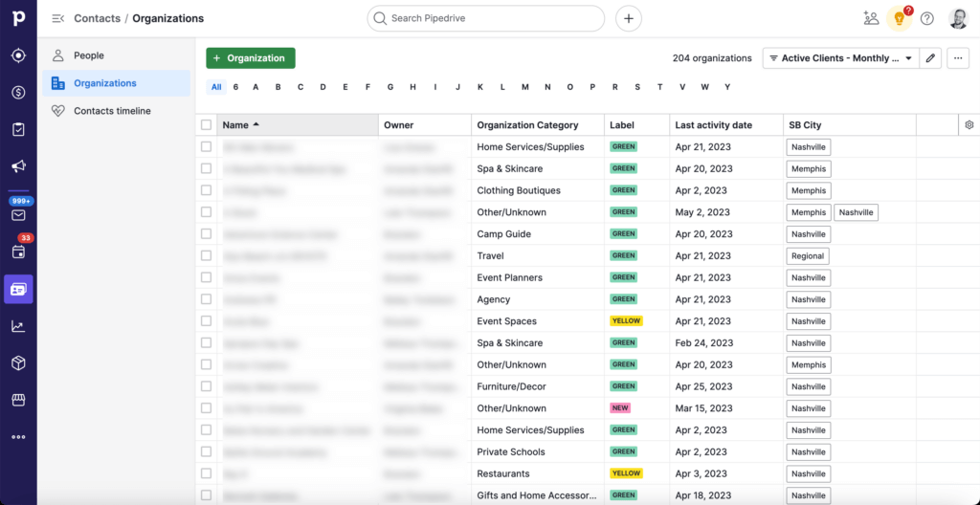980x505 pixels.
Task: Sort by the Owner column header
Action: 425,125
